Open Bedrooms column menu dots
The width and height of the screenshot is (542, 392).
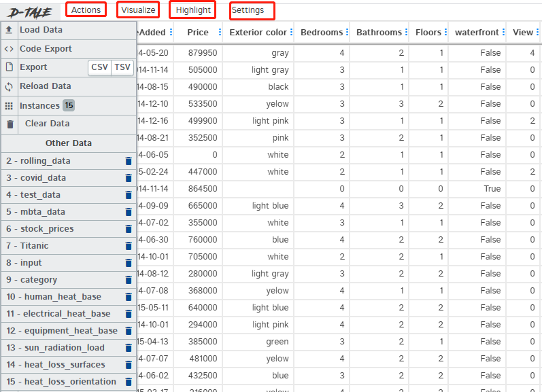[x=347, y=32]
